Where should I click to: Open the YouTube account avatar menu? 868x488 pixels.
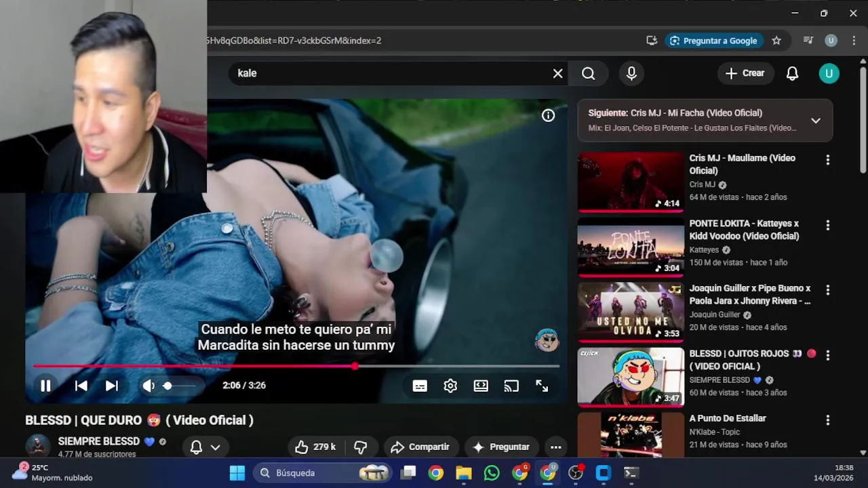coord(829,73)
